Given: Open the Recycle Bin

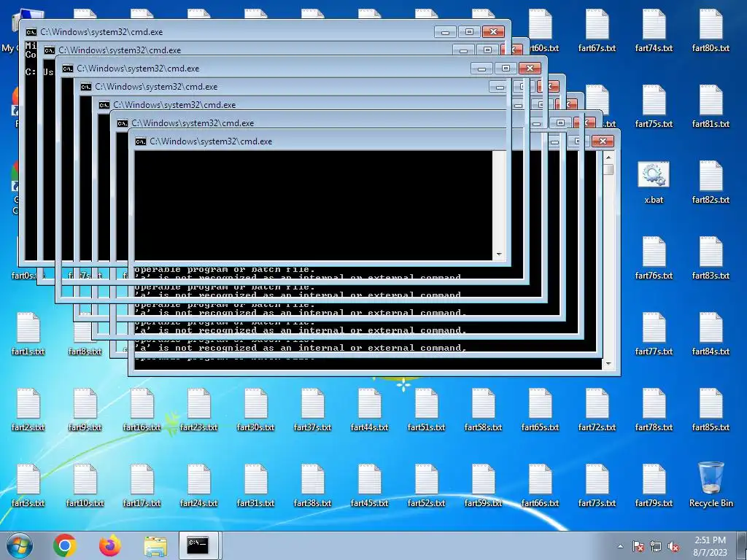Looking at the screenshot, I should click(x=711, y=485).
